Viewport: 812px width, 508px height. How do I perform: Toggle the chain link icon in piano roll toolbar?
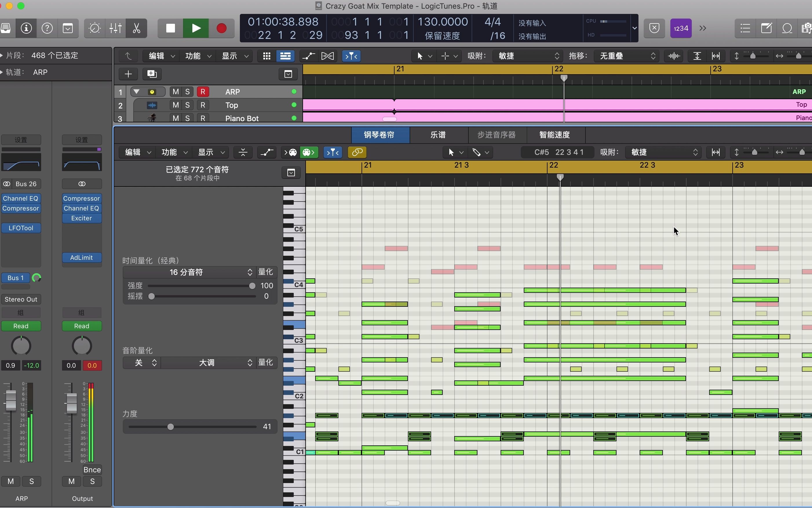point(357,152)
